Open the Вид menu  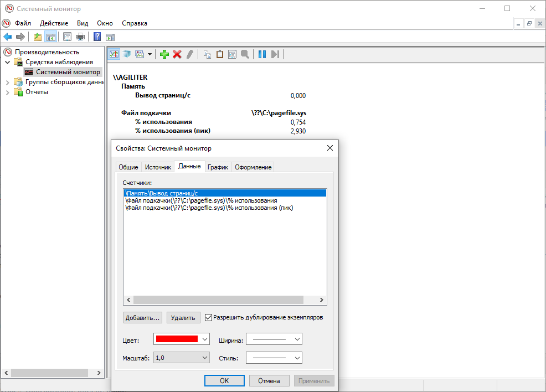point(83,23)
